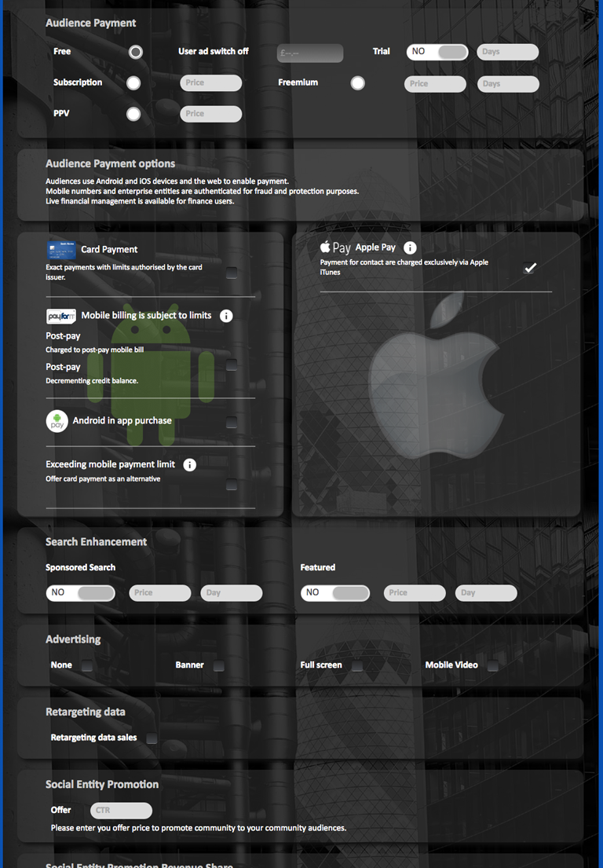Enable the Post-pay mobile billing checkbox
Screen dimensions: 603x868
pyautogui.click(x=232, y=364)
